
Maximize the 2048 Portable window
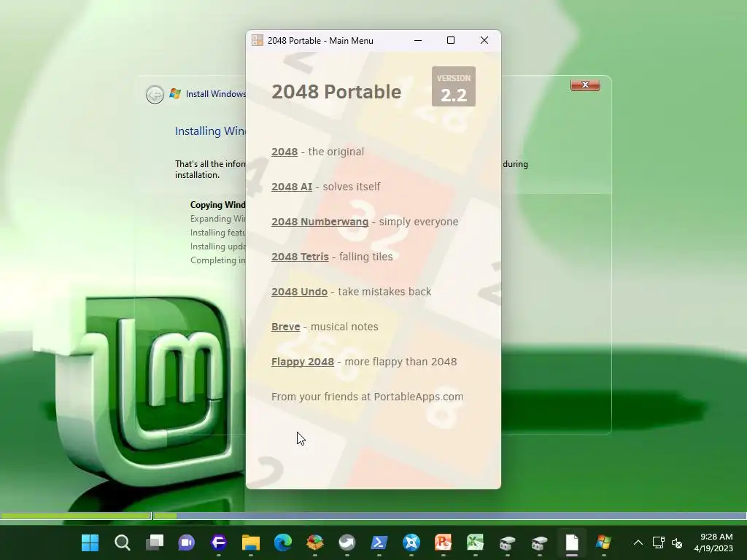[451, 41]
